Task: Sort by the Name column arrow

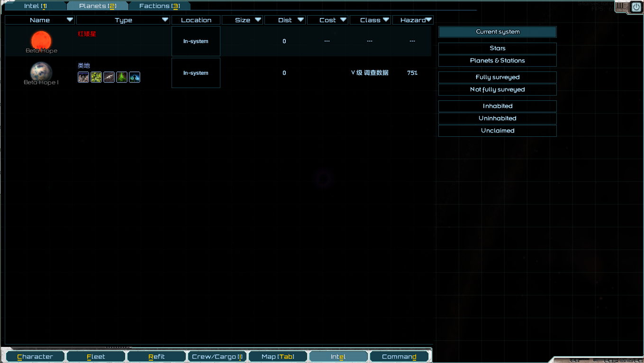Action: pyautogui.click(x=70, y=20)
